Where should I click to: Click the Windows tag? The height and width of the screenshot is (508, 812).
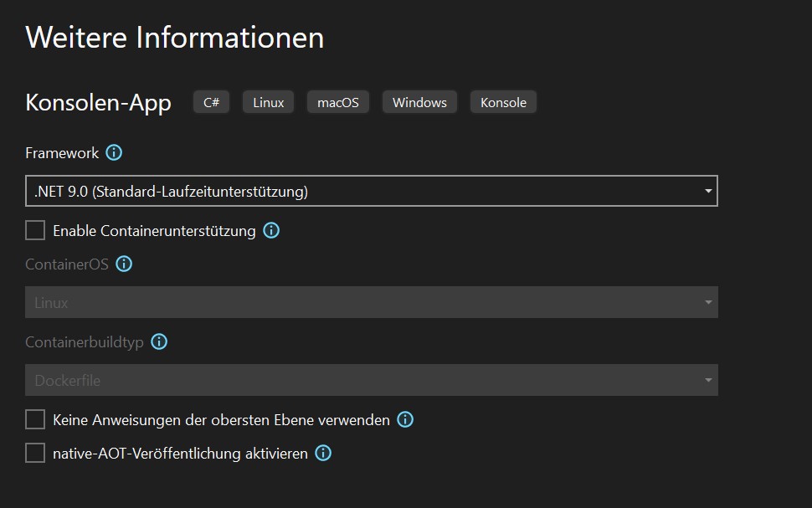(419, 102)
